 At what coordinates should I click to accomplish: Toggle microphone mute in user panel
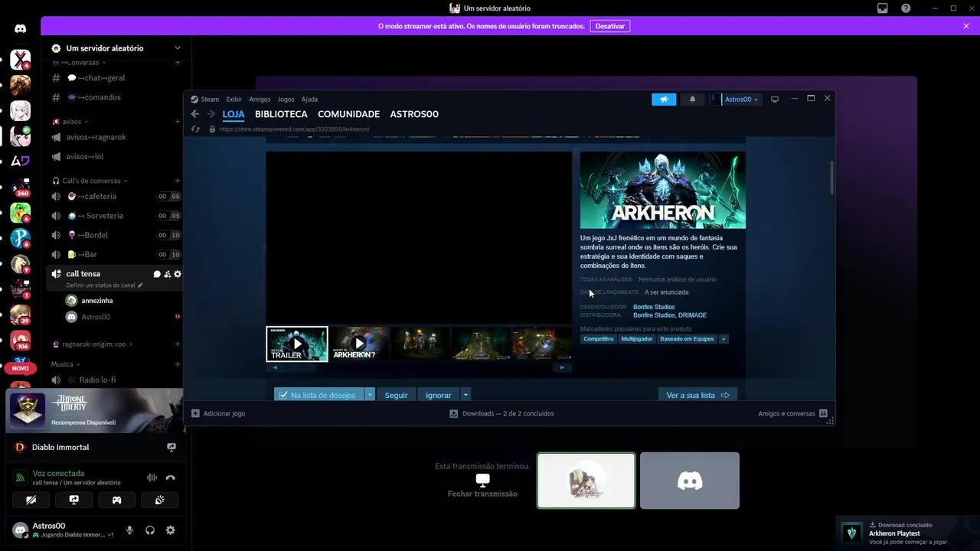(129, 530)
